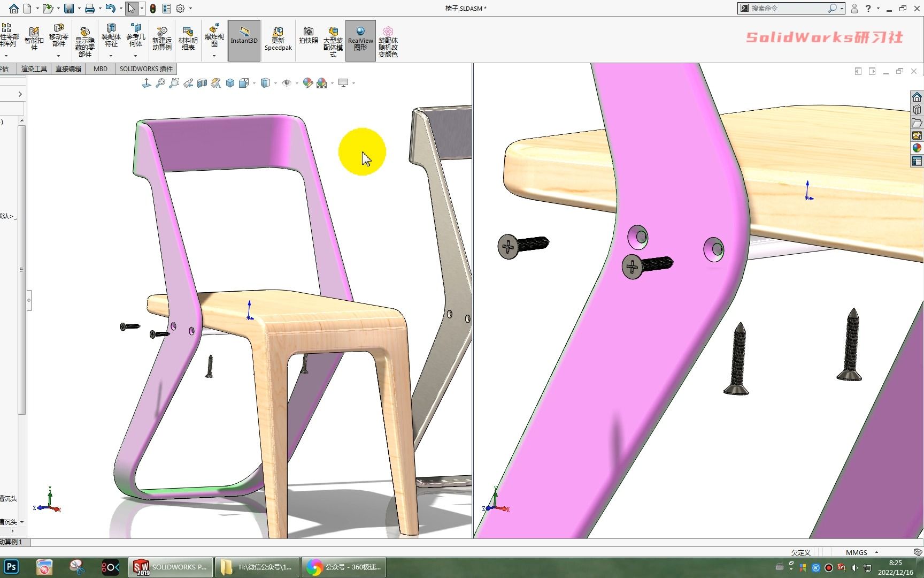
Task: Click inside the 搜索命令 search field
Action: coord(786,8)
